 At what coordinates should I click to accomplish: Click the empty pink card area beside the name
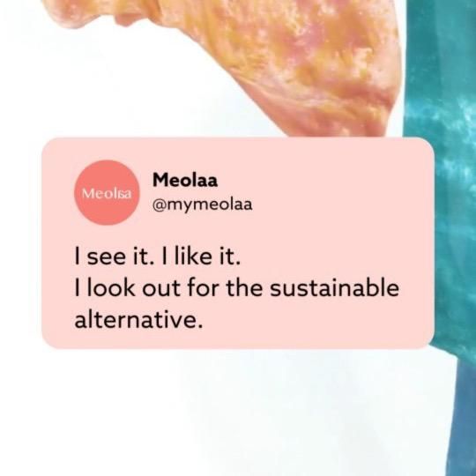click(x=334, y=191)
